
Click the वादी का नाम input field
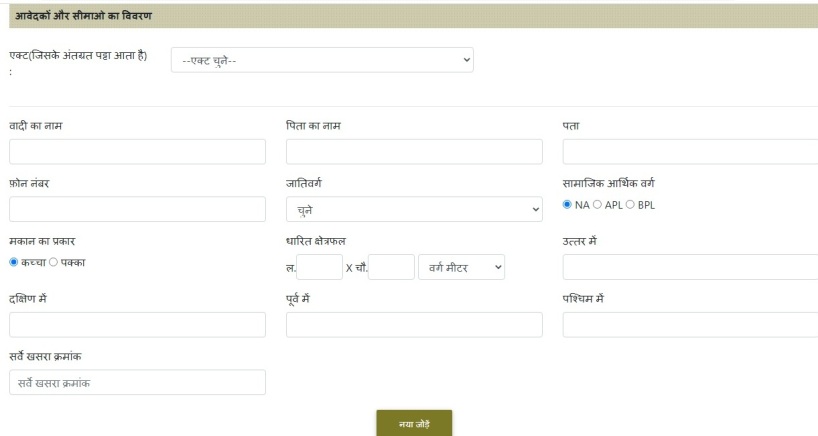(137, 152)
